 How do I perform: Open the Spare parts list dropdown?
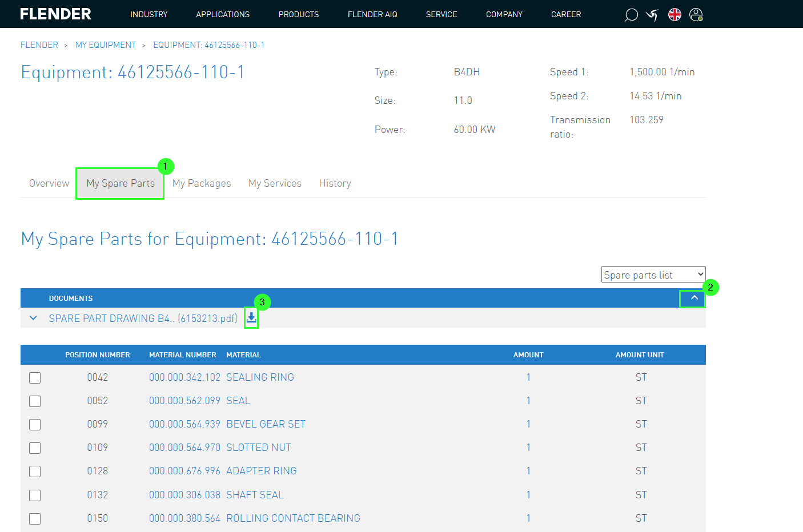pyautogui.click(x=653, y=275)
